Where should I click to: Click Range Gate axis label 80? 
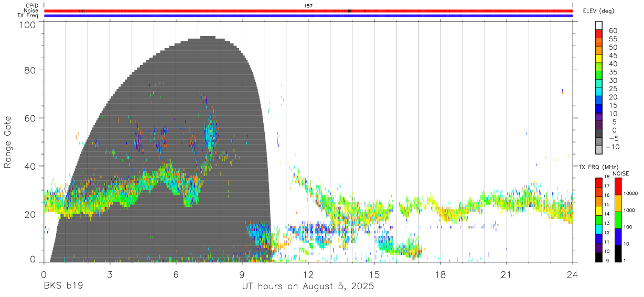pyautogui.click(x=31, y=70)
